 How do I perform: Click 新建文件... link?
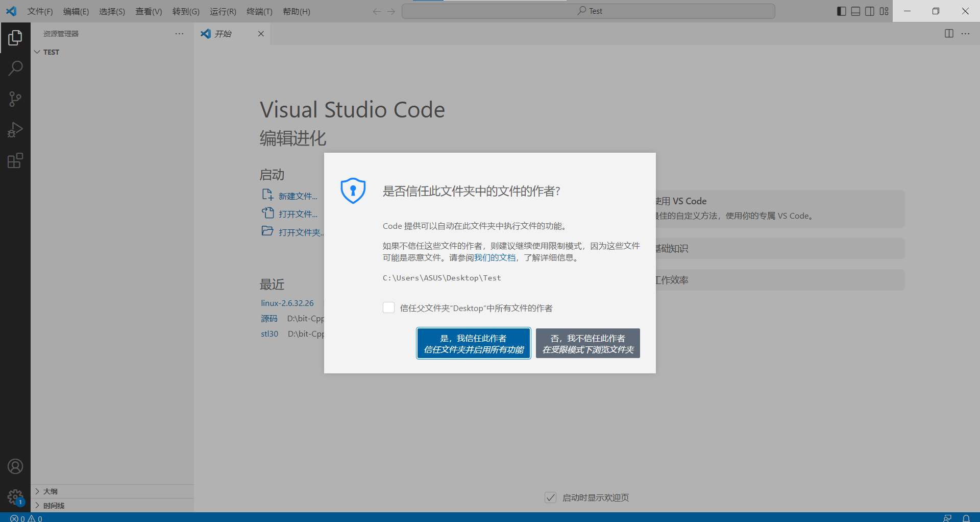tap(298, 196)
